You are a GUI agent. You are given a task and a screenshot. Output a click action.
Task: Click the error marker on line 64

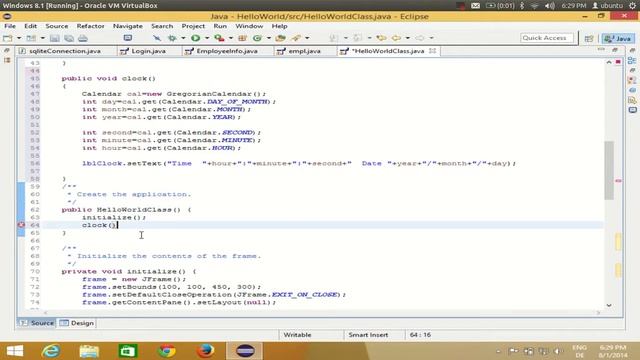point(21,225)
